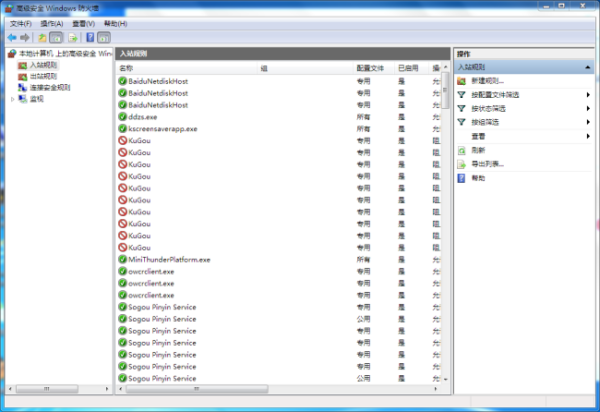Select 监视 in the left tree

[36, 99]
